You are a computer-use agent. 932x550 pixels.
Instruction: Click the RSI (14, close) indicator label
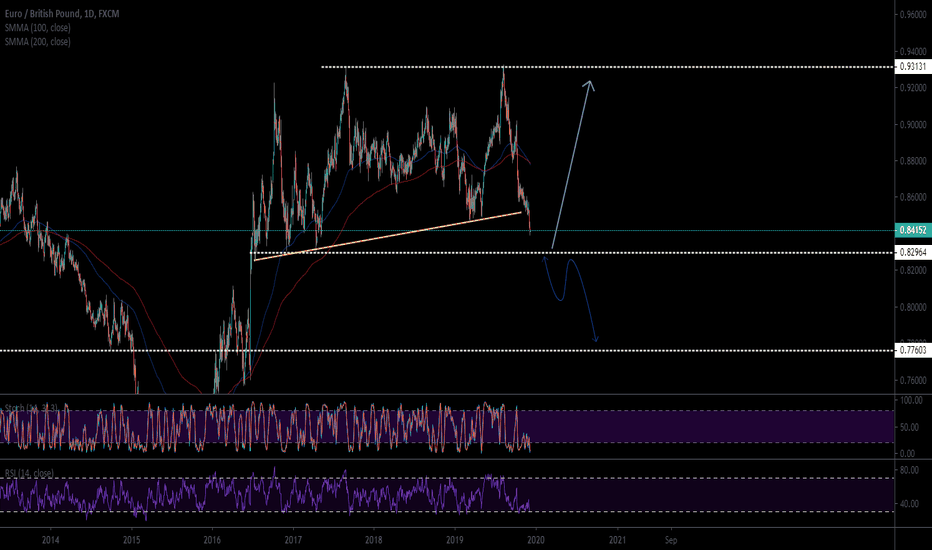pyautogui.click(x=29, y=473)
